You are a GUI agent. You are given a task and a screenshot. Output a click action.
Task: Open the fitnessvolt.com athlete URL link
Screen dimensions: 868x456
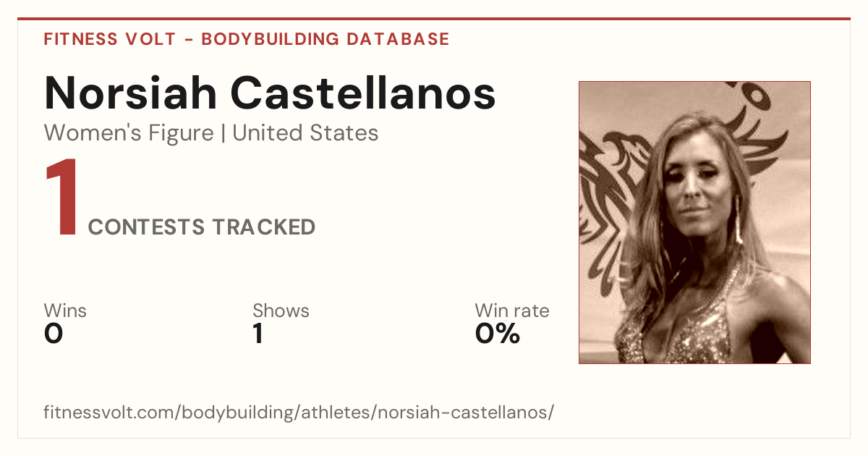[x=299, y=413]
